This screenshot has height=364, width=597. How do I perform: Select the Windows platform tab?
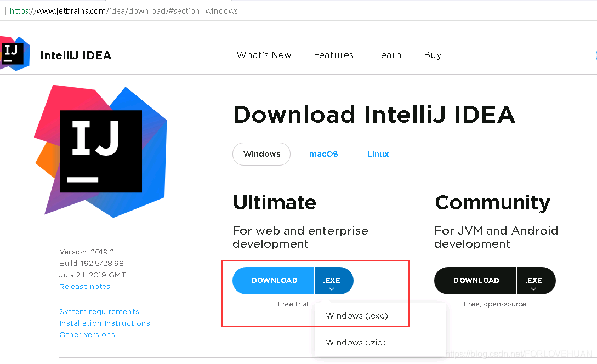(x=261, y=154)
